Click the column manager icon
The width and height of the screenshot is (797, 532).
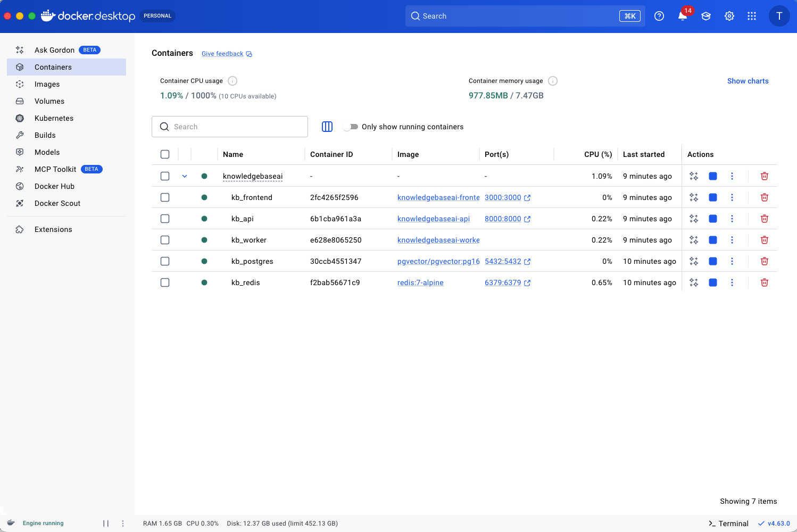[x=327, y=127]
